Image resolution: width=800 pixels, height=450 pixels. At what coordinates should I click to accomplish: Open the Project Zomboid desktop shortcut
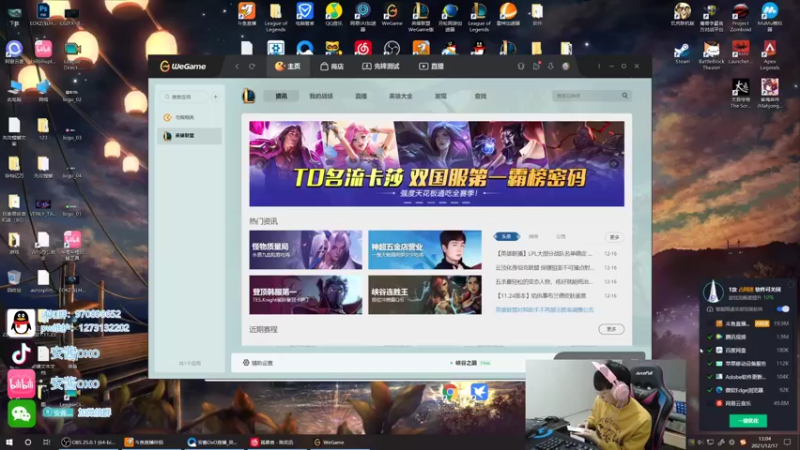coord(740,17)
